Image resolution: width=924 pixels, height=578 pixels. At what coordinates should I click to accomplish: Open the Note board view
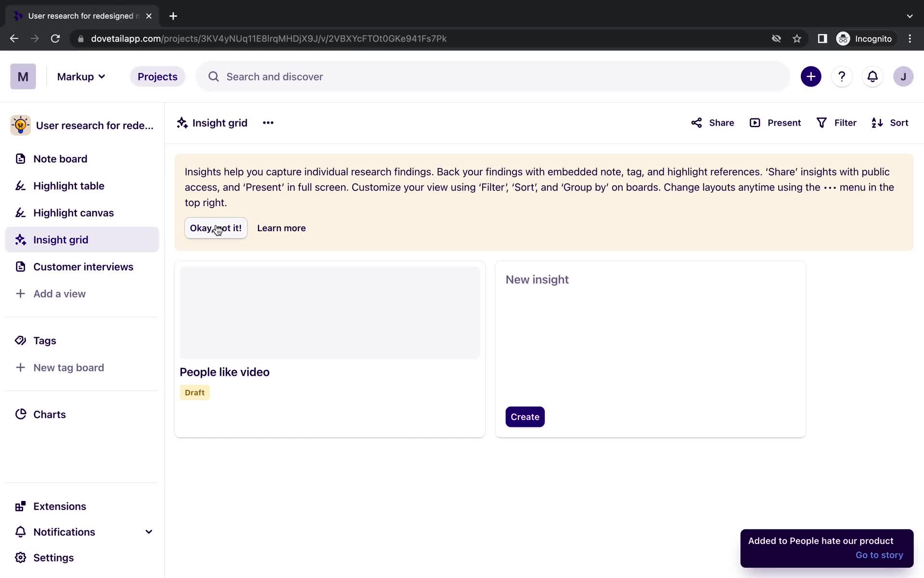click(61, 158)
